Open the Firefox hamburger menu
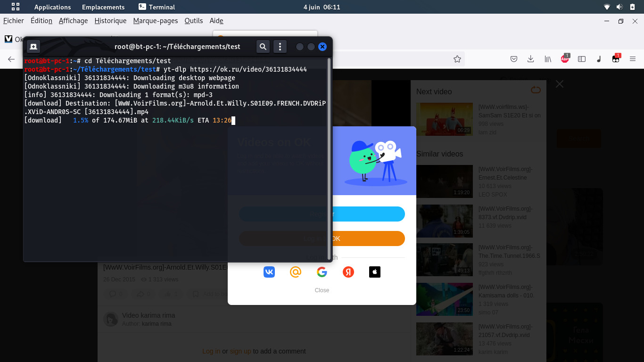This screenshot has width=644, height=362. click(633, 59)
